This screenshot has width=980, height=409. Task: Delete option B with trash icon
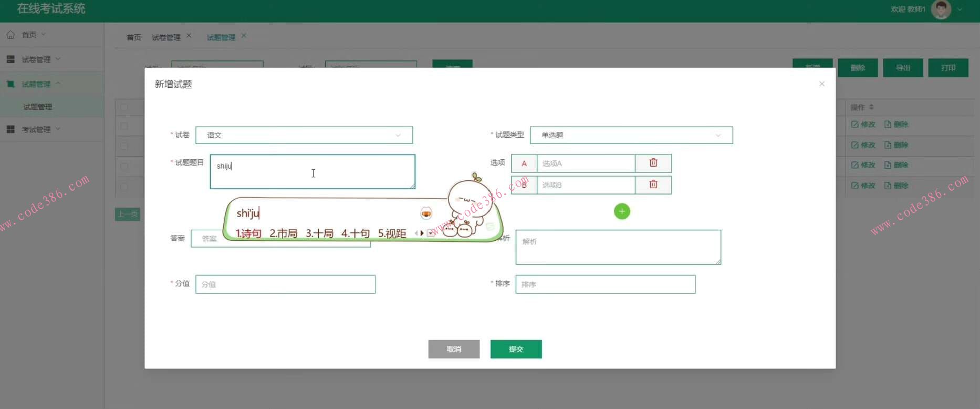(x=653, y=185)
